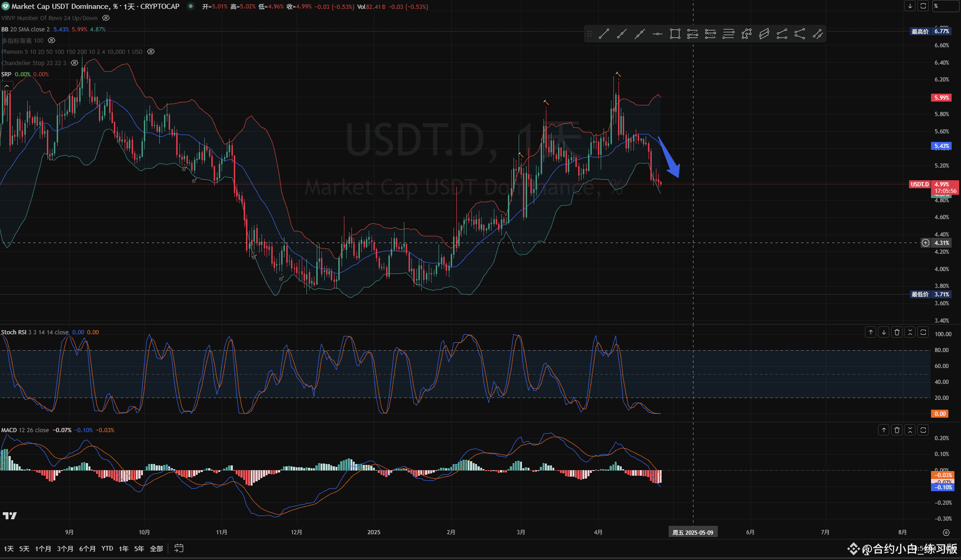Set chart range to 3个月

pyautogui.click(x=65, y=548)
